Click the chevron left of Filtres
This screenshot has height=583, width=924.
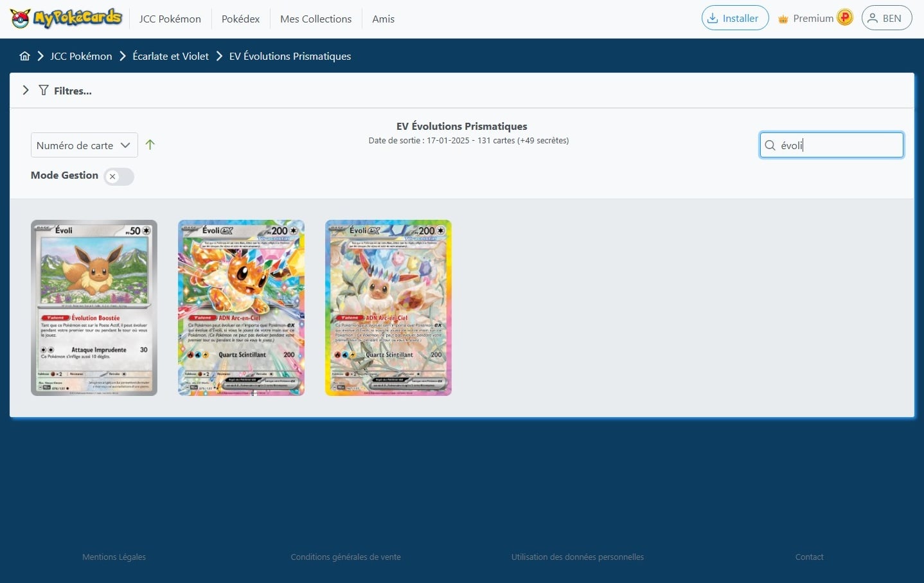[26, 91]
